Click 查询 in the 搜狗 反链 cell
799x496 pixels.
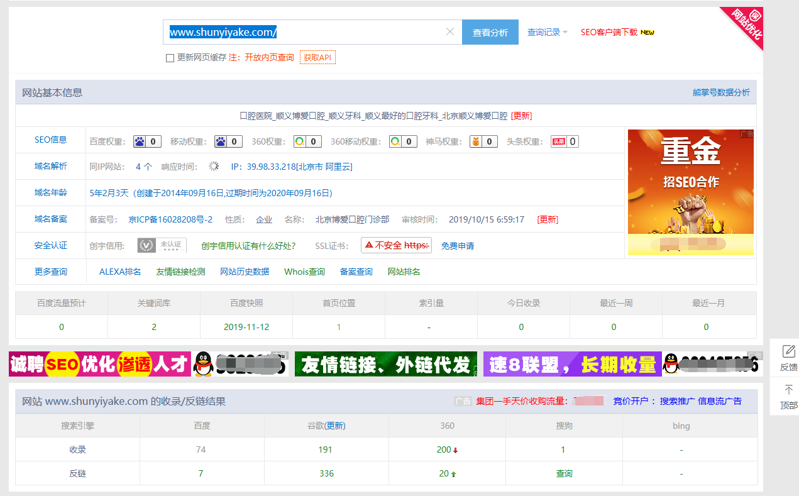(x=564, y=474)
